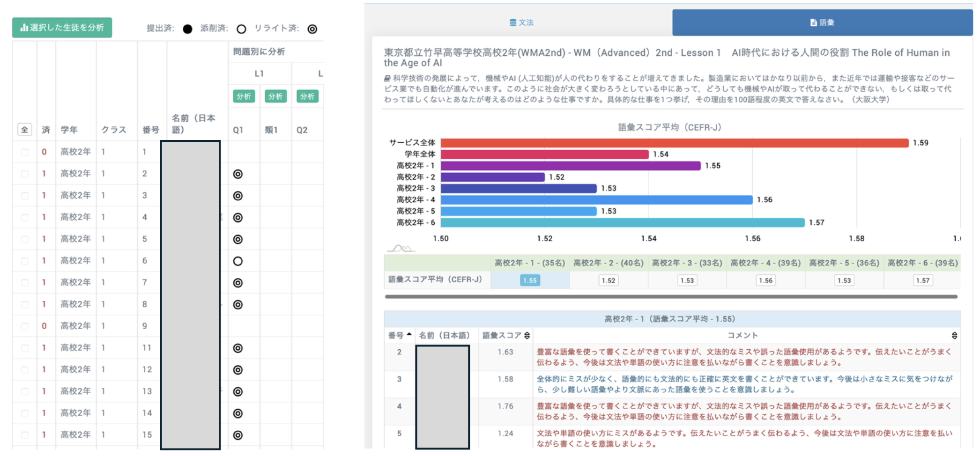The height and width of the screenshot is (456, 980).
Task: Click the rewrite-done icon for student number 2
Action: click(x=238, y=174)
